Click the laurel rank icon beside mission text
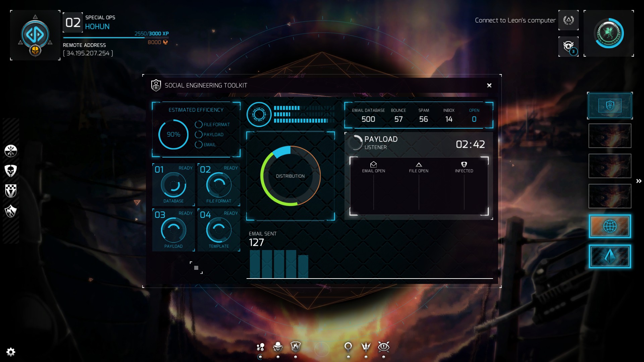 569,20
